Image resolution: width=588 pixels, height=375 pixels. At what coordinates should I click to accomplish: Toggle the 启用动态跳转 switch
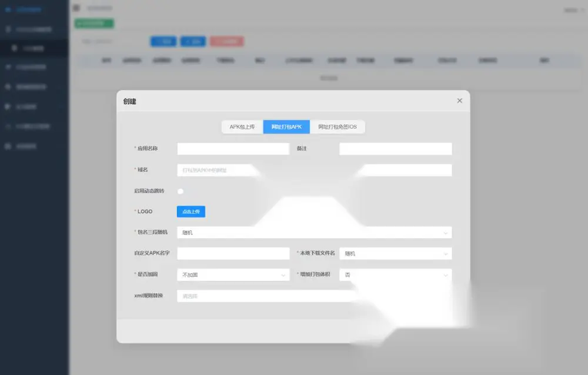[181, 191]
